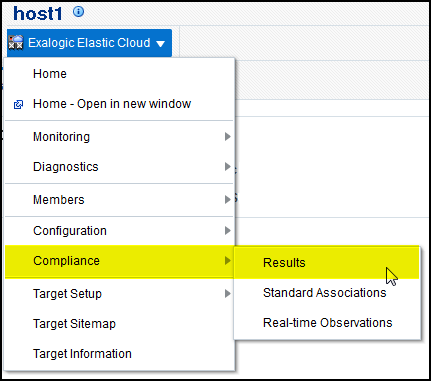Viewport: 431px width, 381px height.
Task: Choose Home - Open in new window
Action: click(119, 104)
